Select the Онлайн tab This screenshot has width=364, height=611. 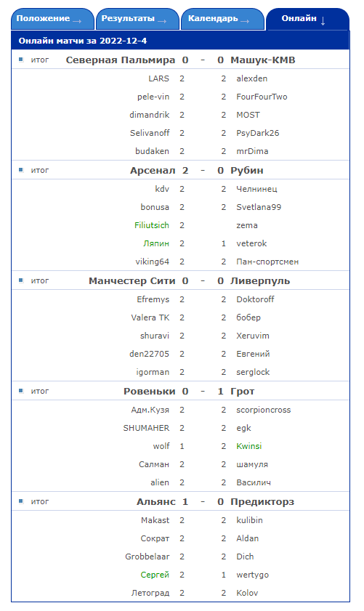307,19
